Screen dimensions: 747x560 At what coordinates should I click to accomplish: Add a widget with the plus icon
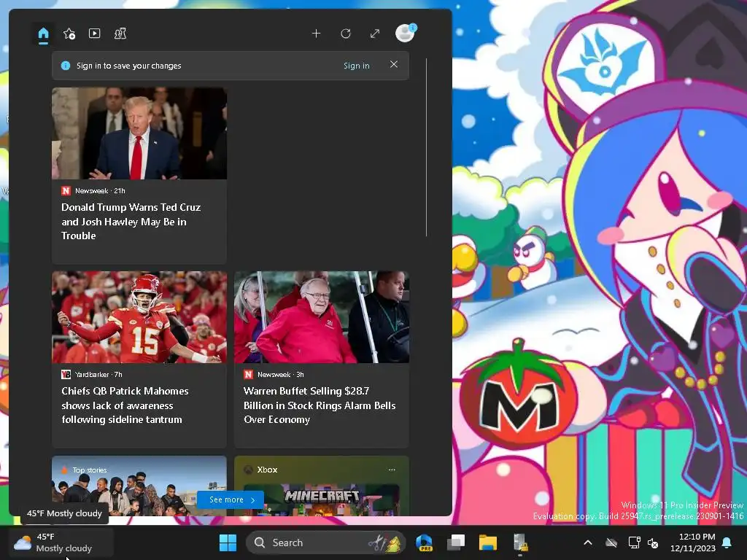coord(316,34)
